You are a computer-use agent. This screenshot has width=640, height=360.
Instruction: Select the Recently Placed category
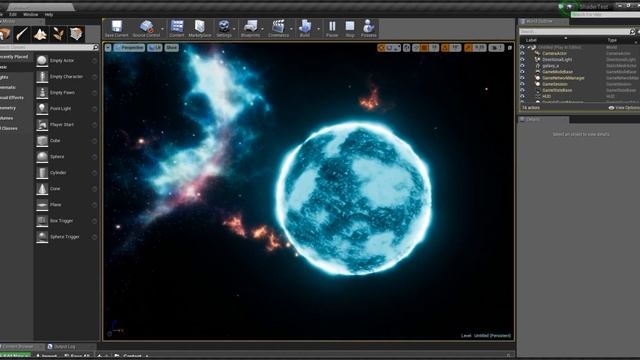tap(15, 57)
